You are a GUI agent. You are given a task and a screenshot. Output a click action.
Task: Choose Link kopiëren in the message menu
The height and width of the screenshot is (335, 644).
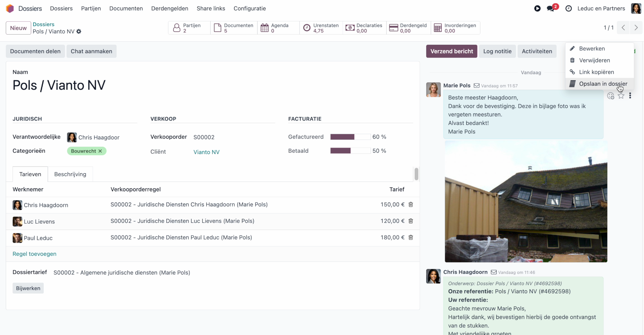click(599, 72)
